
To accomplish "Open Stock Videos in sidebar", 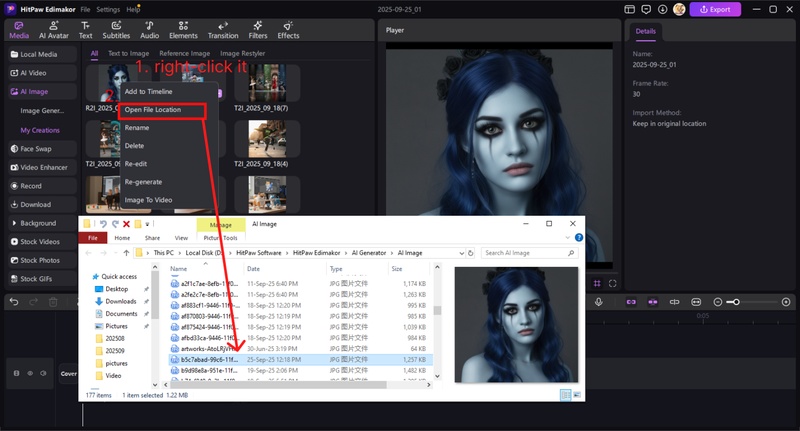I will click(42, 242).
